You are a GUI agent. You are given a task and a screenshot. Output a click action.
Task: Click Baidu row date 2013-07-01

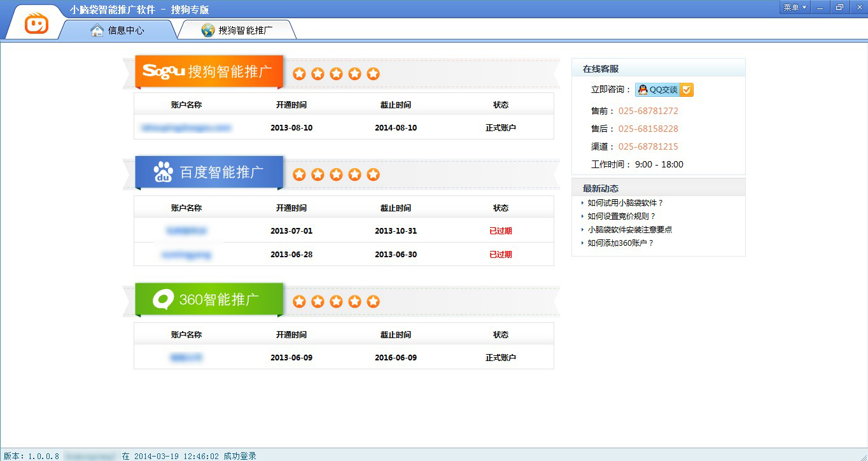tap(291, 231)
